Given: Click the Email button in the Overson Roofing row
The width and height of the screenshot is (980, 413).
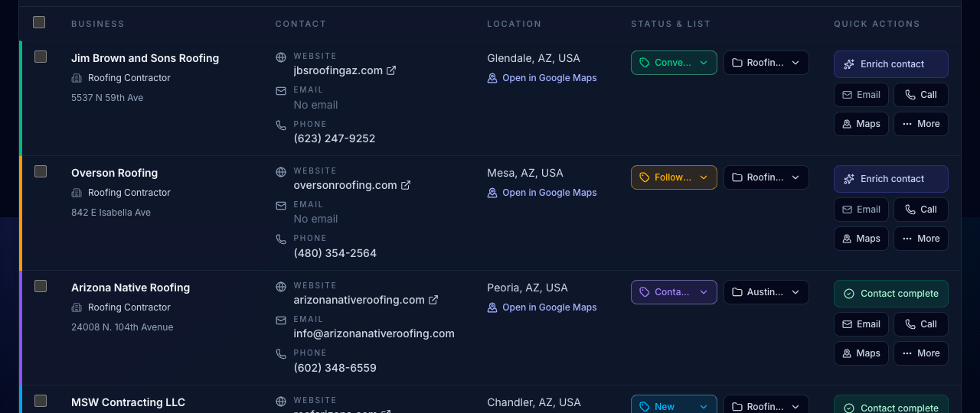Looking at the screenshot, I should pyautogui.click(x=861, y=210).
